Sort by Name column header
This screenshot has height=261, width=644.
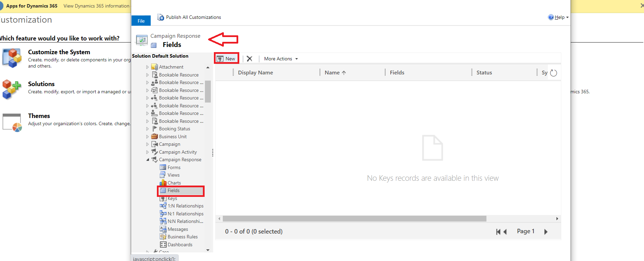click(x=335, y=72)
